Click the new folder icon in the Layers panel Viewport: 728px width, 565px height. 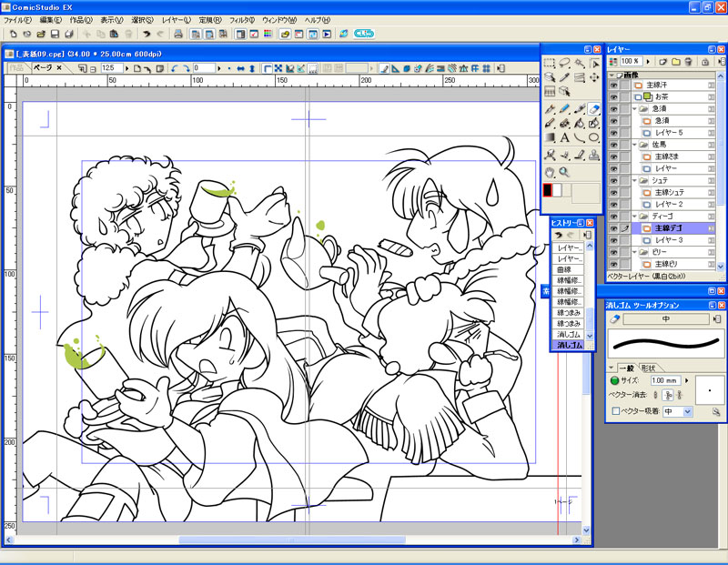tap(675, 61)
